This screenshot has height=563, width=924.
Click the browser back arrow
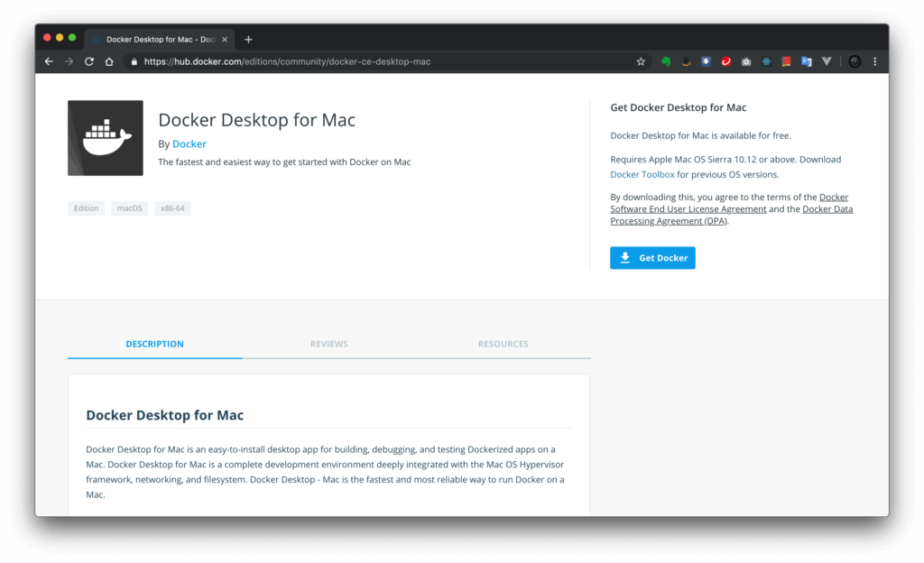pyautogui.click(x=49, y=61)
